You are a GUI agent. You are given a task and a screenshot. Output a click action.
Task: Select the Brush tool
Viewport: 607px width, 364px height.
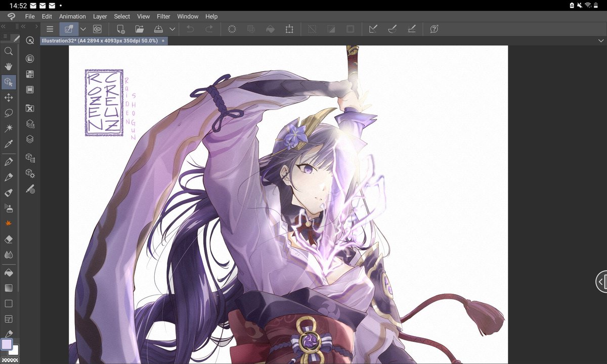pos(9,193)
